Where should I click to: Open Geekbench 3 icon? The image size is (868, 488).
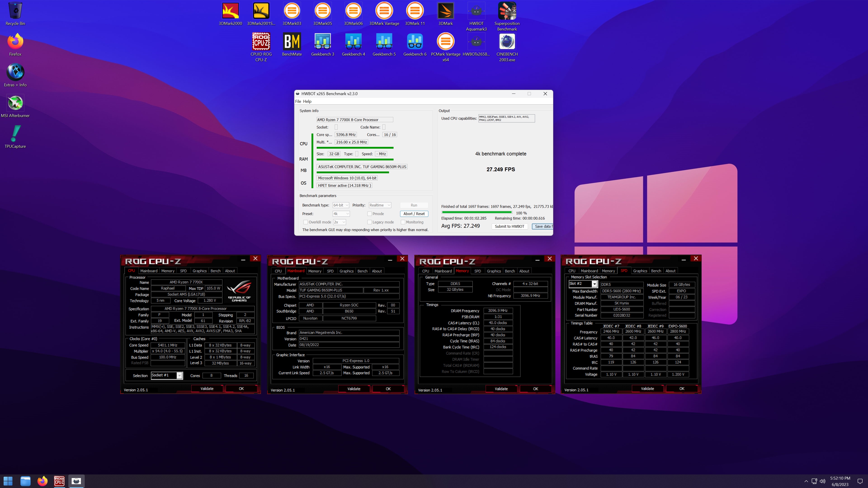pos(323,45)
